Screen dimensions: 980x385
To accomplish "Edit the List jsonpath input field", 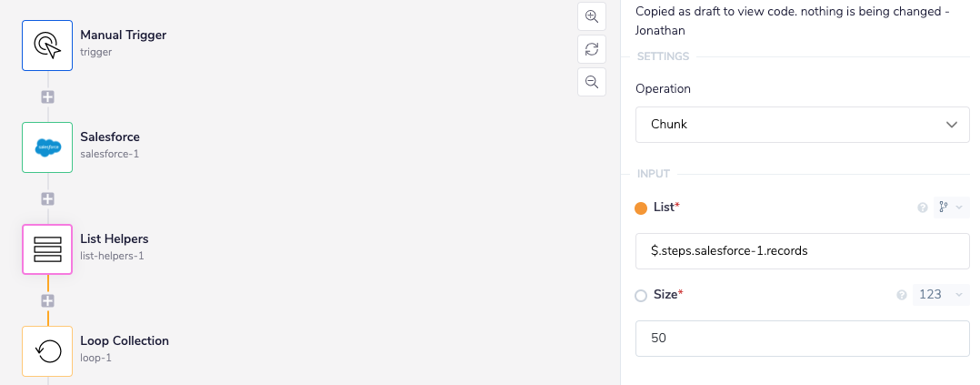I will 802,251.
